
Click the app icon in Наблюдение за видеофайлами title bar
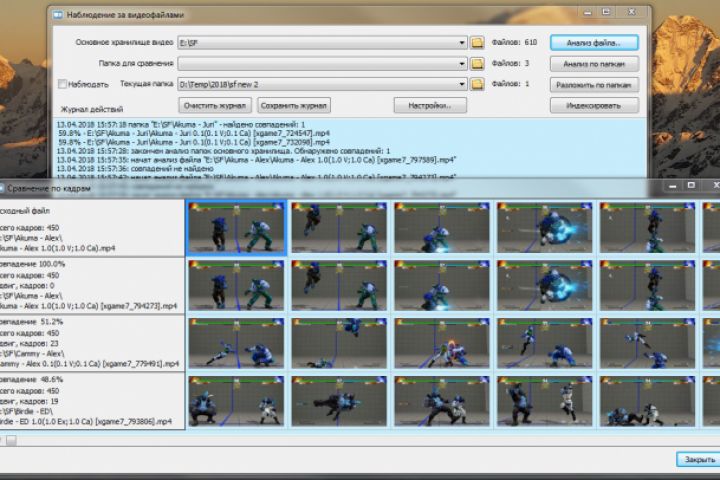click(x=58, y=15)
